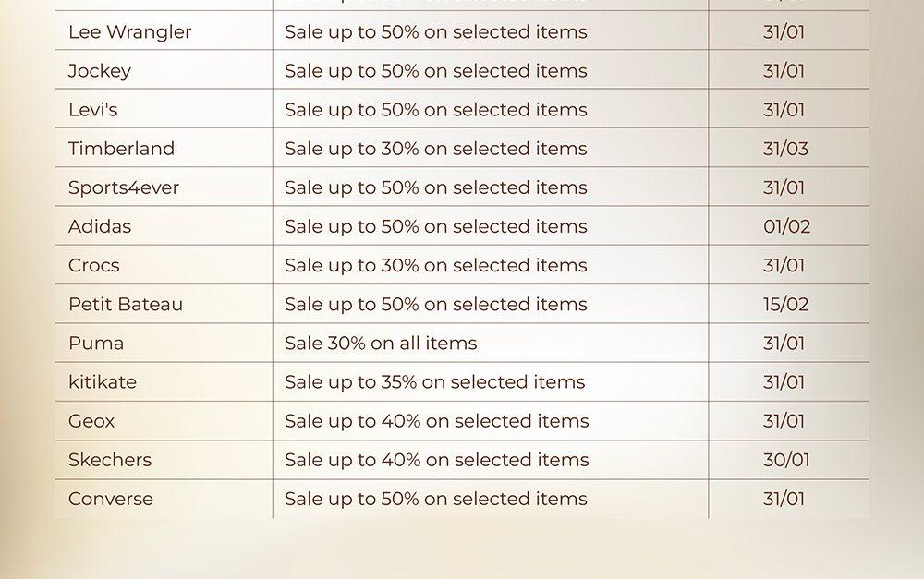Select the 30/01 date in Skechers row
This screenshot has width=924, height=579.
pos(785,460)
